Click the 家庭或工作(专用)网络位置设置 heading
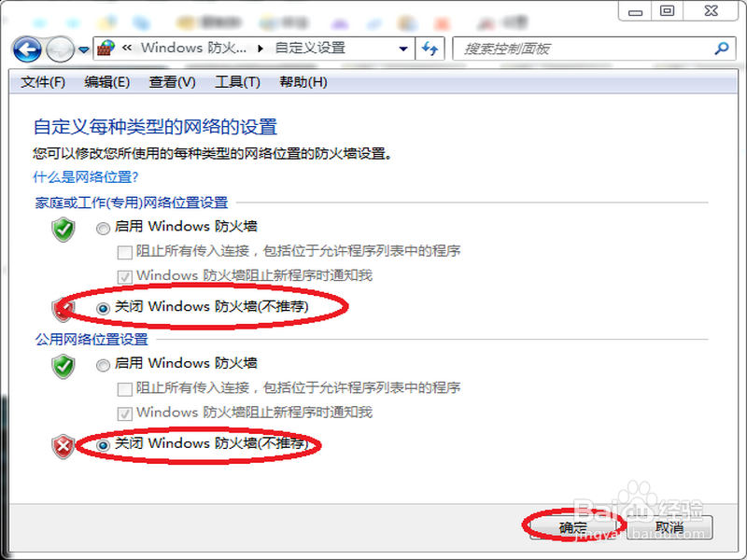747x560 pixels. [132, 203]
